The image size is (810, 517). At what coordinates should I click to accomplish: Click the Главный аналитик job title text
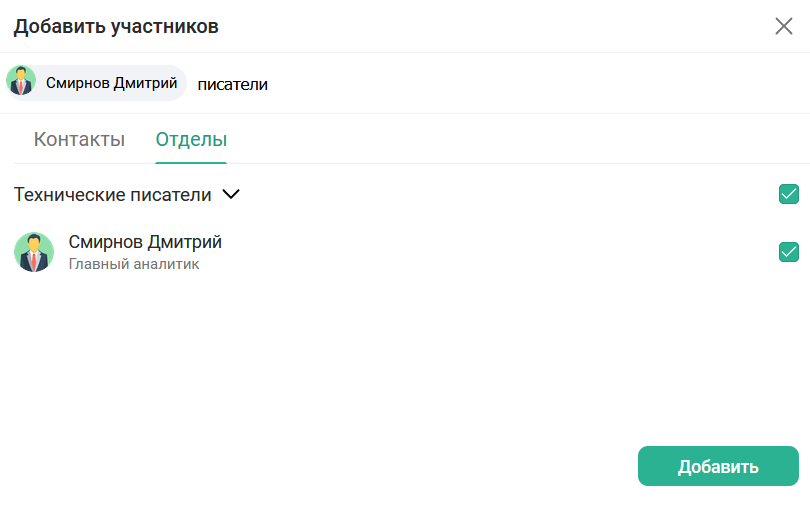tap(134, 264)
